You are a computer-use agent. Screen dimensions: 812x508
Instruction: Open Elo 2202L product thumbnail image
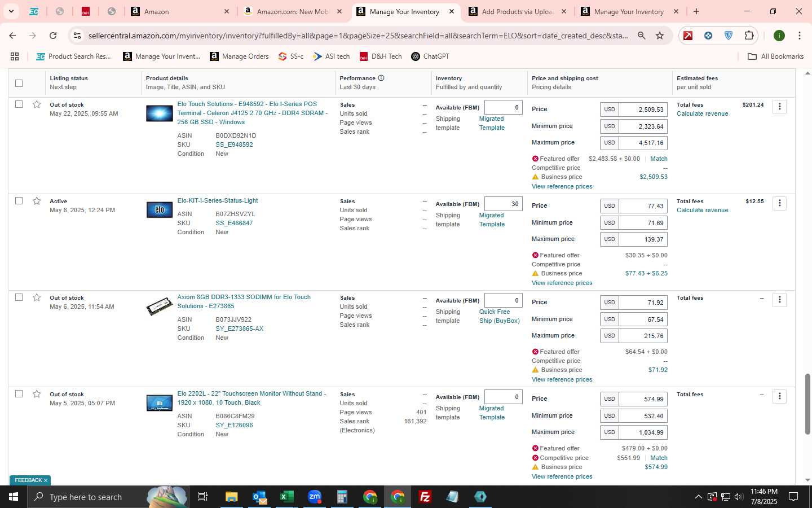coord(160,403)
